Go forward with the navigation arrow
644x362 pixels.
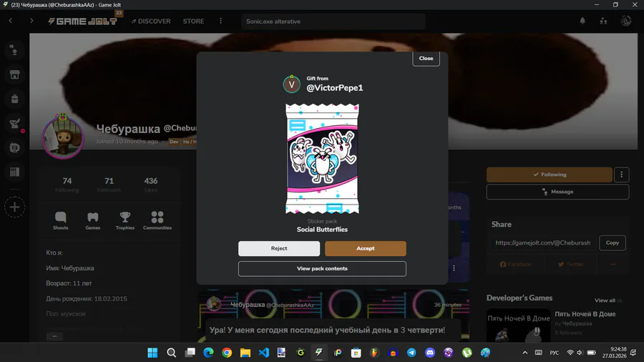(x=31, y=21)
